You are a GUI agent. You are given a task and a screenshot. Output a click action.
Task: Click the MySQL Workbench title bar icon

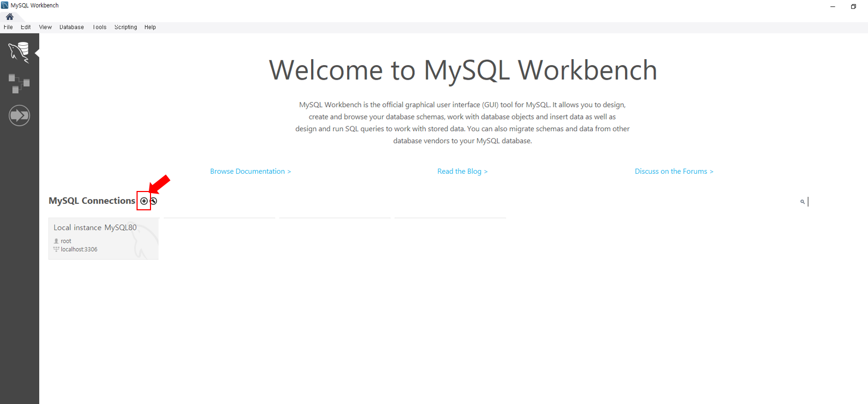click(x=5, y=5)
